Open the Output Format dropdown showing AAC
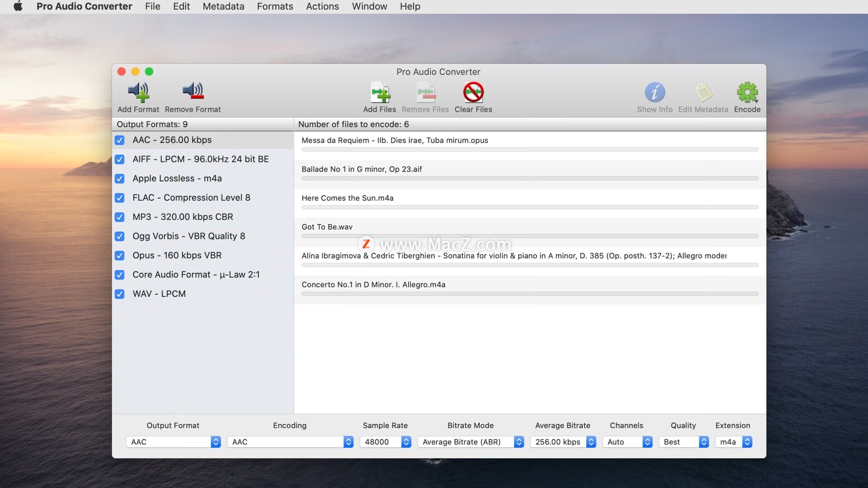The width and height of the screenshot is (868, 488). point(173,442)
